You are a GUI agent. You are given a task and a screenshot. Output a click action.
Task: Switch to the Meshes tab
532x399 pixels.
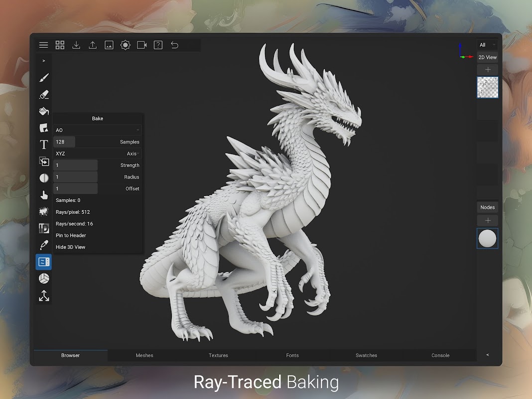pos(144,355)
